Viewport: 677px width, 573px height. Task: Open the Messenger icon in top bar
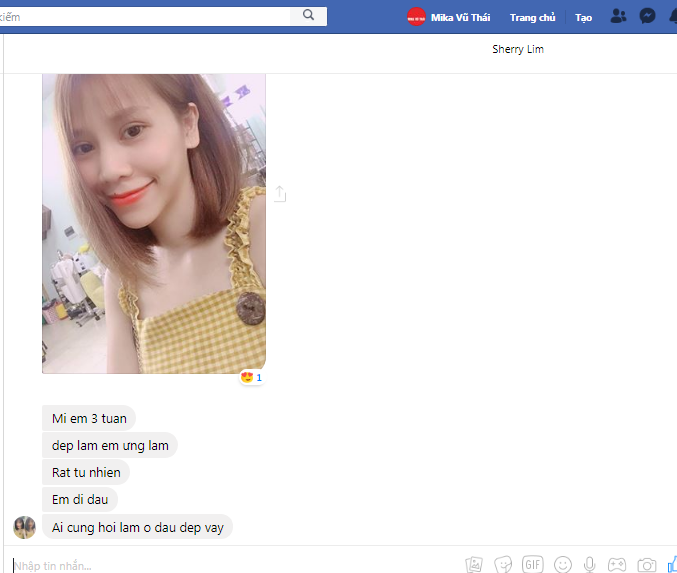(x=648, y=17)
